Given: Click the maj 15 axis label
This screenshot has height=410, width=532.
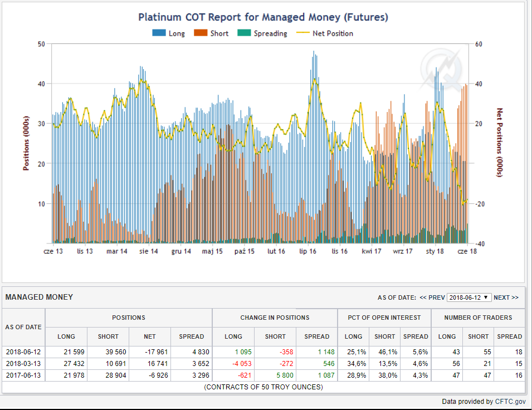Looking at the screenshot, I should (212, 251).
